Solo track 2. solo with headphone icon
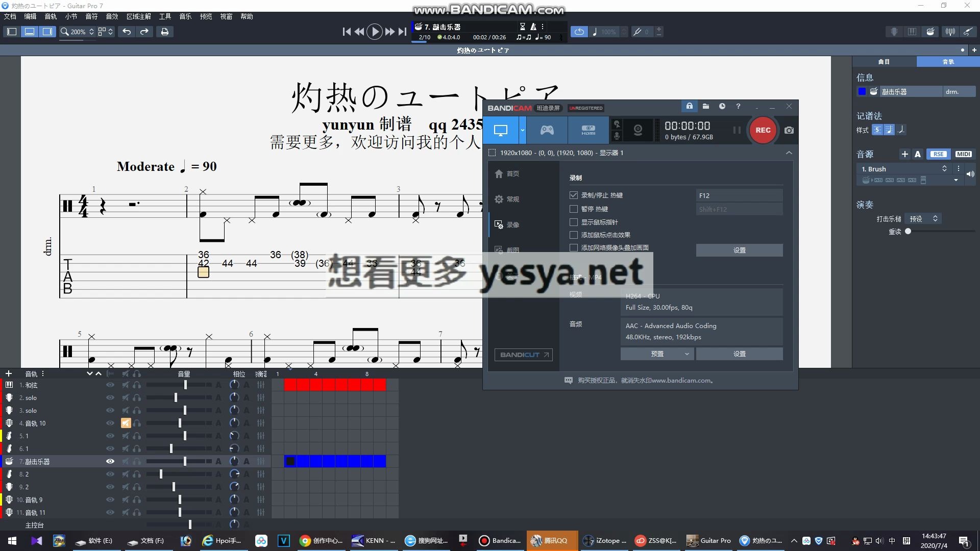The height and width of the screenshot is (551, 980). [x=137, y=397]
